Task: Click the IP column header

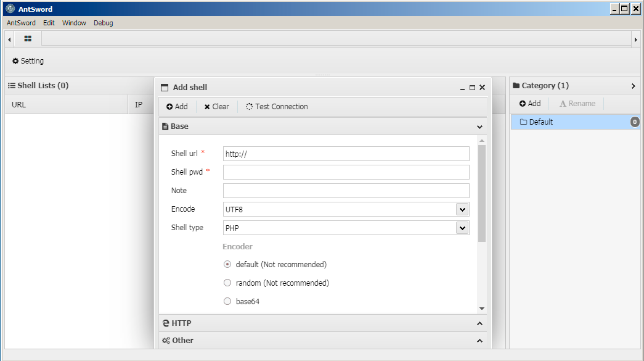Action: click(x=139, y=105)
